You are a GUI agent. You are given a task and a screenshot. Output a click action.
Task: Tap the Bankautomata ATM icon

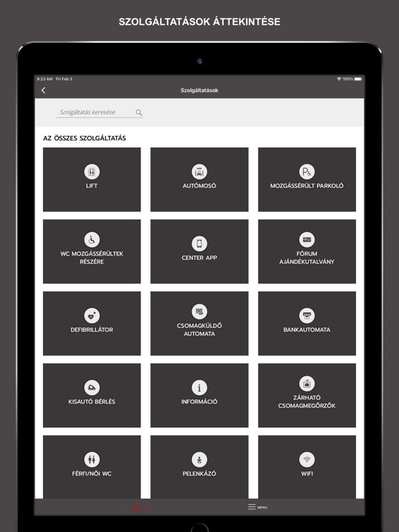pyautogui.click(x=307, y=316)
